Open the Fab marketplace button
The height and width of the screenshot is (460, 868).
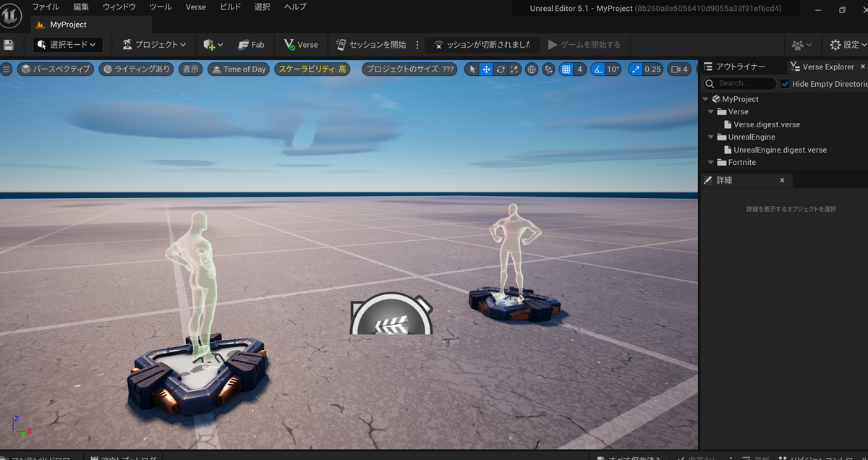[x=252, y=45]
